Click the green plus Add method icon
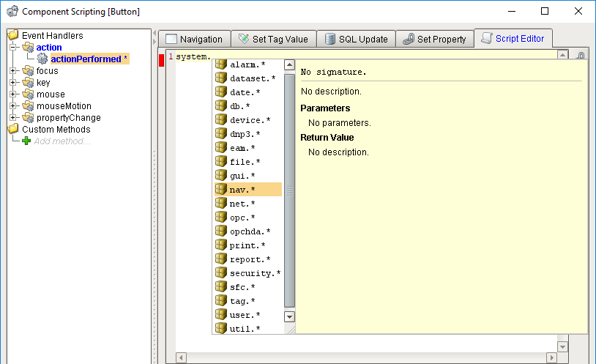596x364 pixels. coord(26,141)
